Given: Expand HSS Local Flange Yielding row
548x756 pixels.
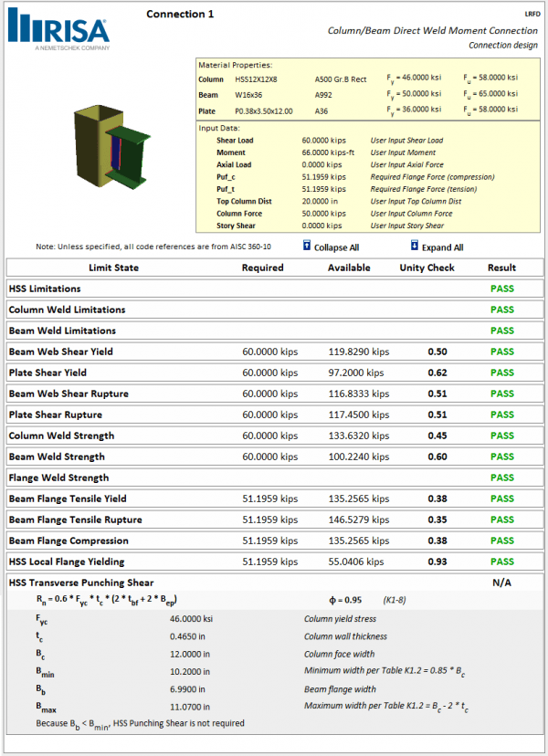Looking at the screenshot, I should point(67,562).
